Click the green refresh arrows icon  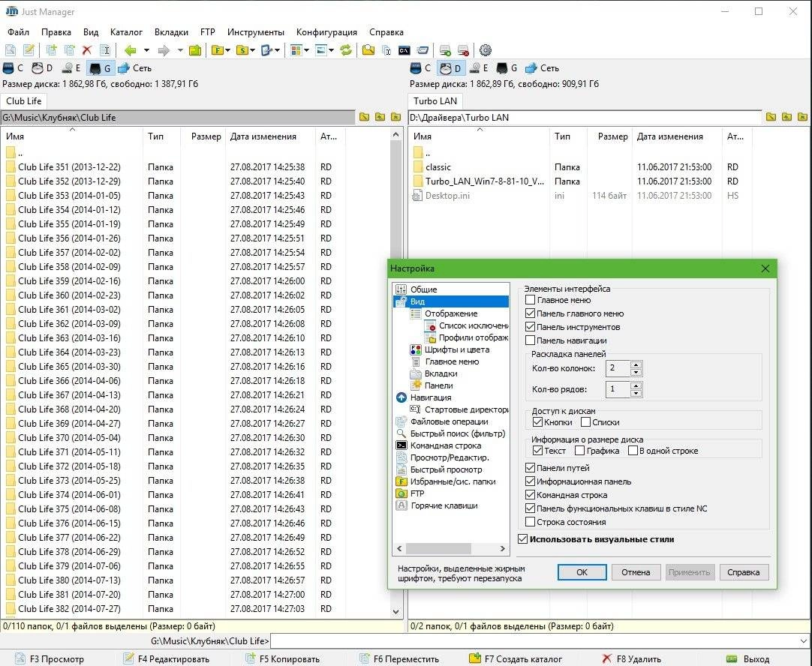346,50
